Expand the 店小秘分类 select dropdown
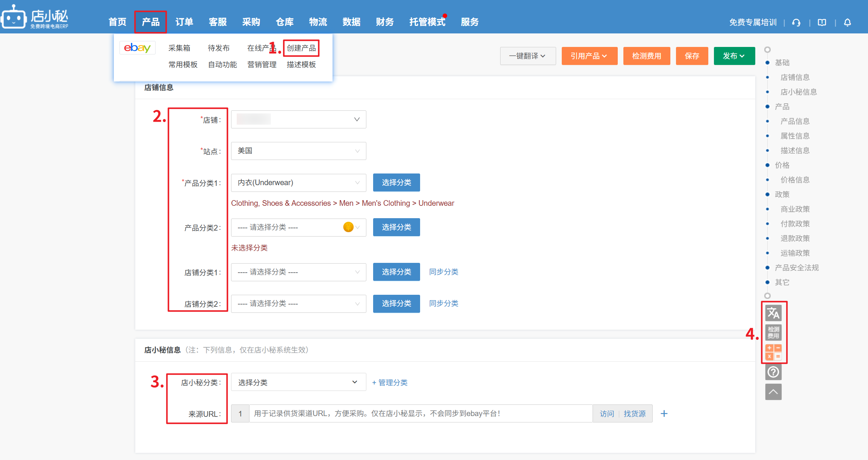This screenshot has height=460, width=868. point(298,382)
